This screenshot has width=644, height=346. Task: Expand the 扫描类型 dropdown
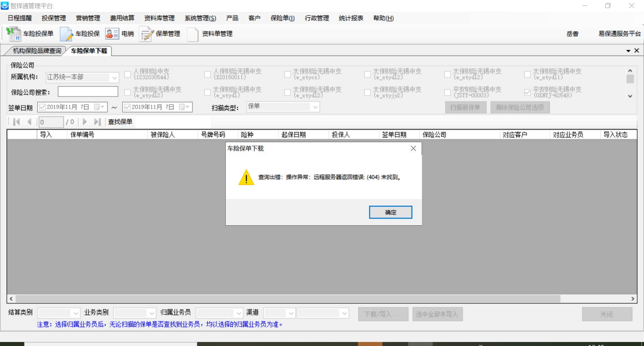(315, 107)
